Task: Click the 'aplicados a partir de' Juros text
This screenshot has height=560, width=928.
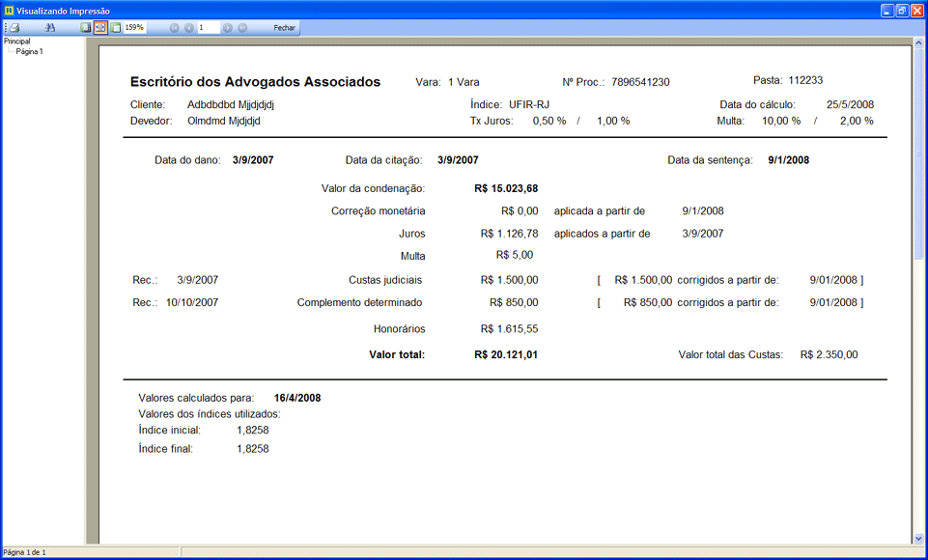Action: [602, 234]
